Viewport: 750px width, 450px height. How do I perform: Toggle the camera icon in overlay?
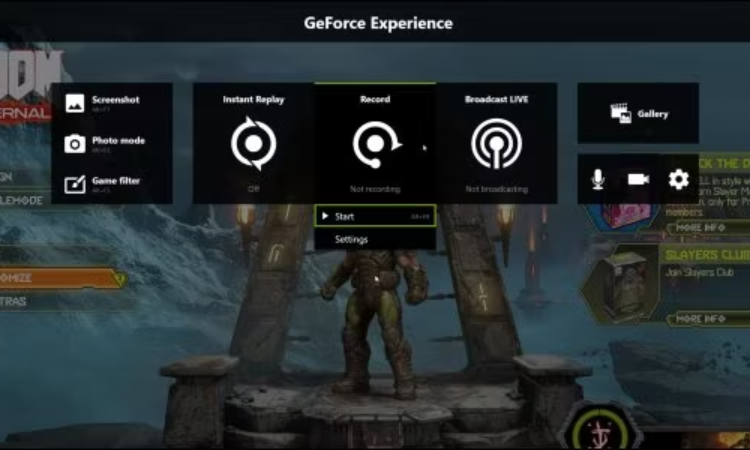pos(638,179)
